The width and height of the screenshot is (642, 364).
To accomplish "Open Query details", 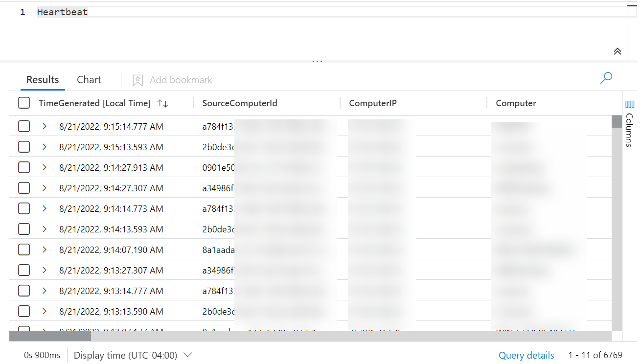I will point(526,355).
